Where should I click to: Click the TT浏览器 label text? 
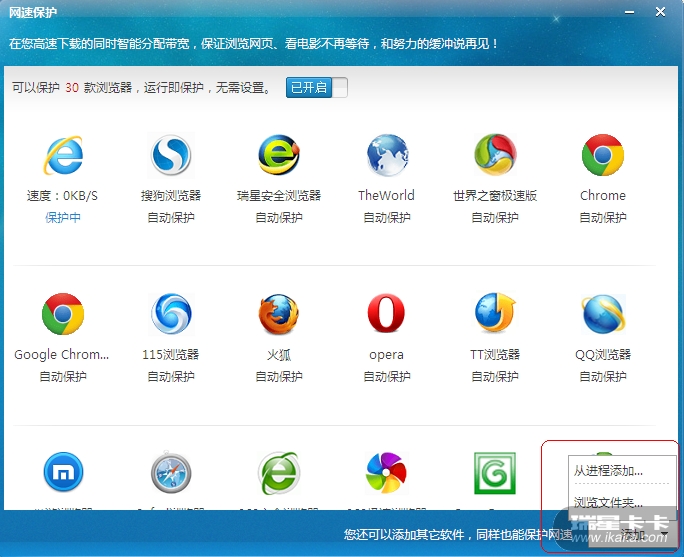click(x=495, y=354)
